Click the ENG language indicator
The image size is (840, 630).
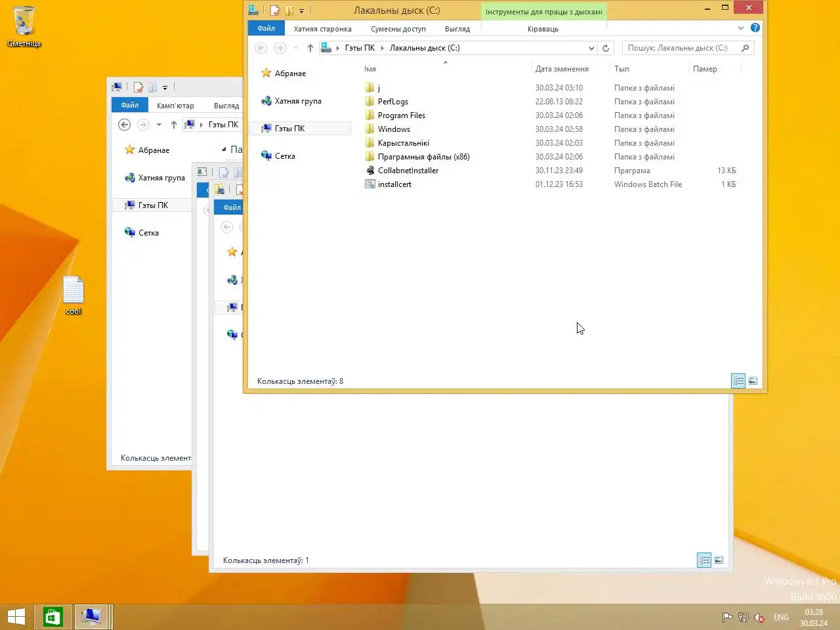[x=781, y=617]
